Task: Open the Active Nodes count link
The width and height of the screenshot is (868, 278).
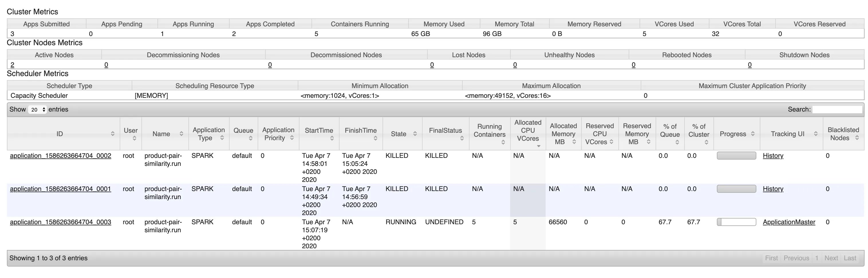Action: pos(13,65)
